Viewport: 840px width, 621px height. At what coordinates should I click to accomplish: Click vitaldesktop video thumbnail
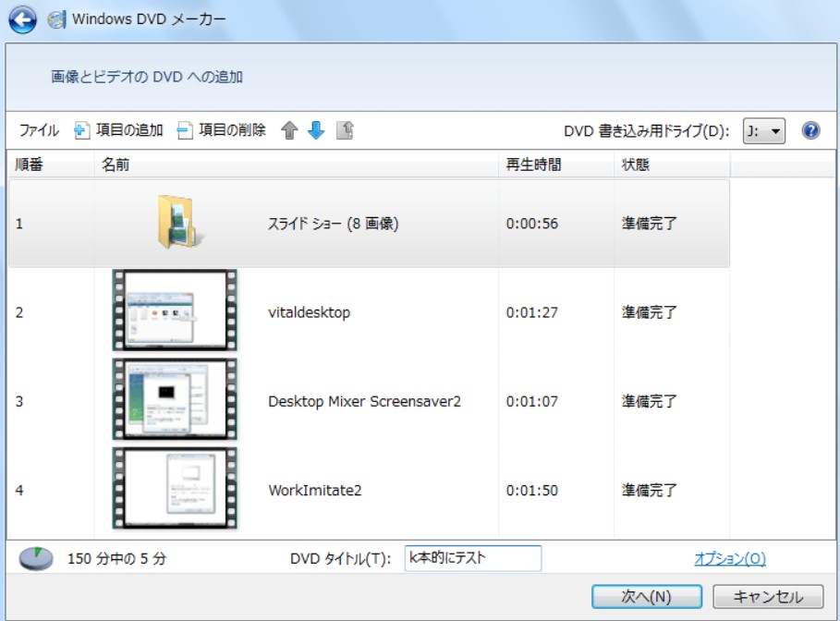175,310
